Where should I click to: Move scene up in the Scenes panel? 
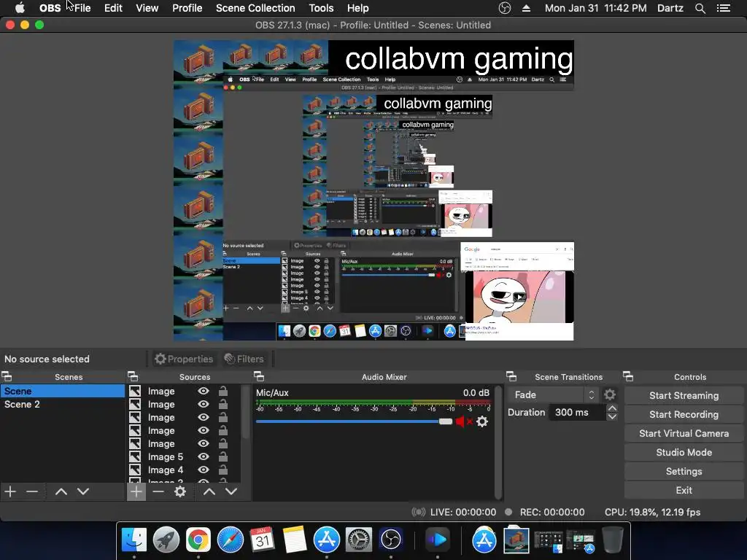[61, 491]
